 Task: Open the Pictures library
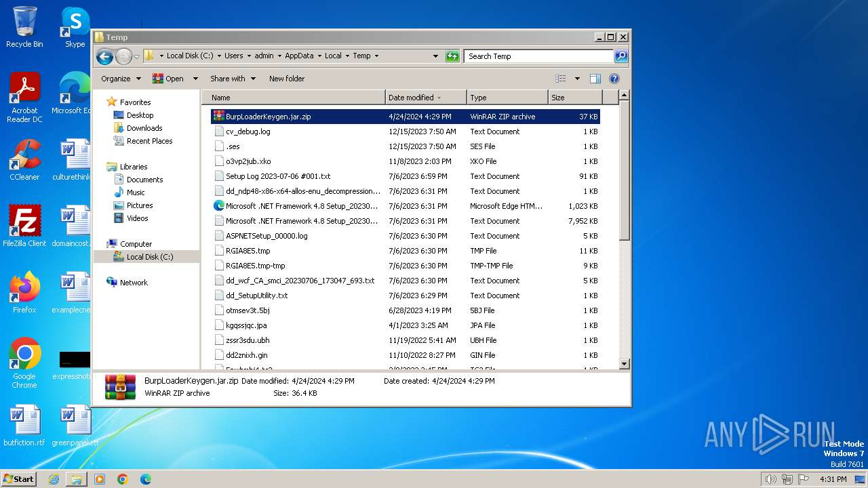140,205
